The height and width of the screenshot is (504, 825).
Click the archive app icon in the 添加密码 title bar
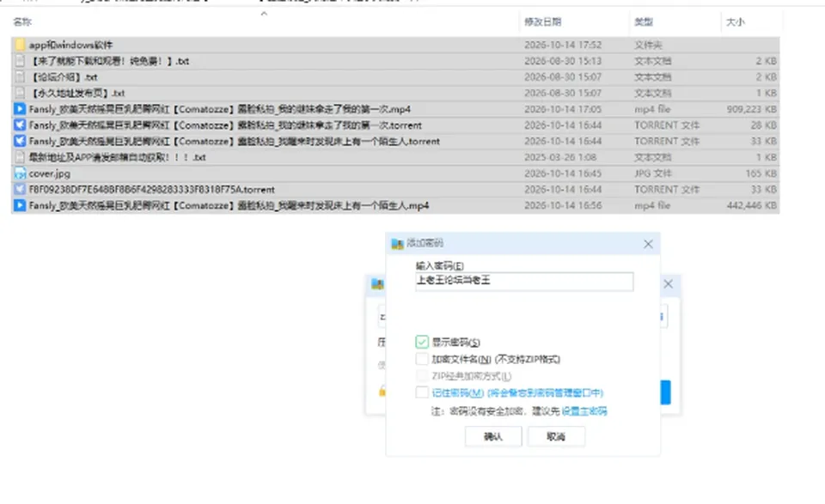(397, 243)
